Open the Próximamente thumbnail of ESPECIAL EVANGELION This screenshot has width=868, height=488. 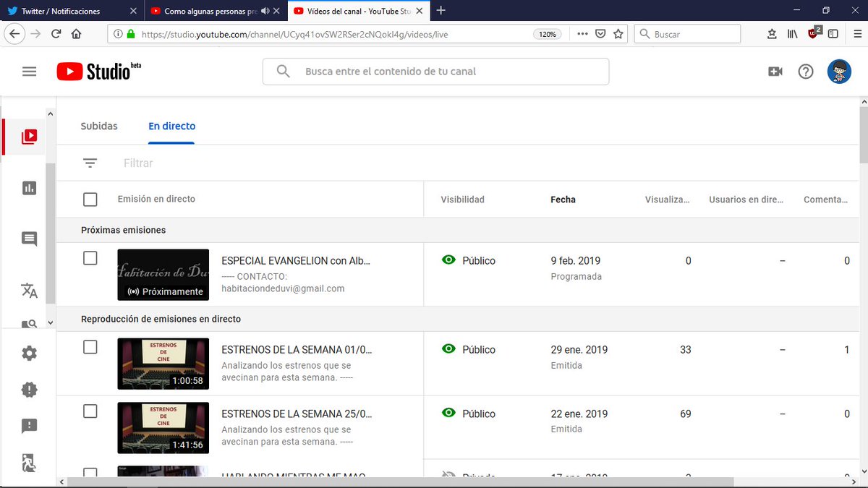(x=163, y=275)
